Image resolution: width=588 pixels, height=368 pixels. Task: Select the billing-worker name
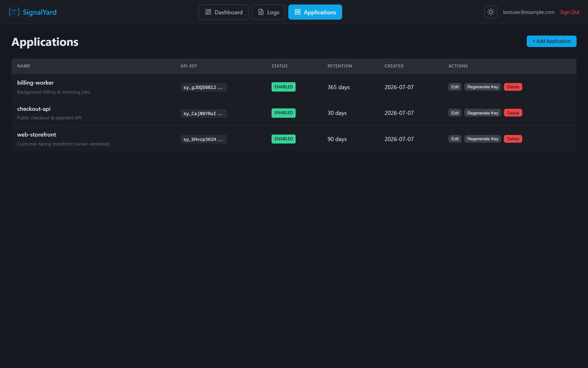click(35, 83)
